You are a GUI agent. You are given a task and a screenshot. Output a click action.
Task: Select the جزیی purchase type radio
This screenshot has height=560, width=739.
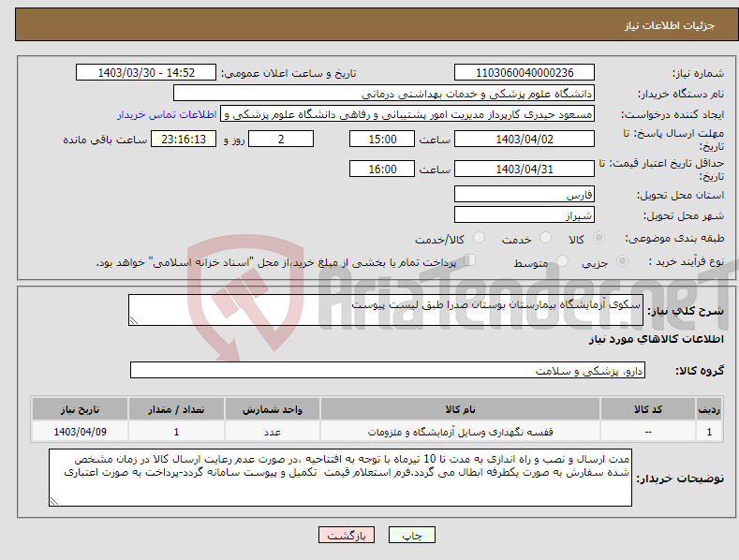[x=622, y=261]
